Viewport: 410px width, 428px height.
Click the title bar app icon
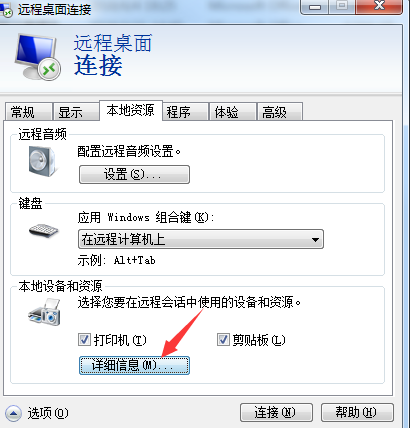click(6, 10)
